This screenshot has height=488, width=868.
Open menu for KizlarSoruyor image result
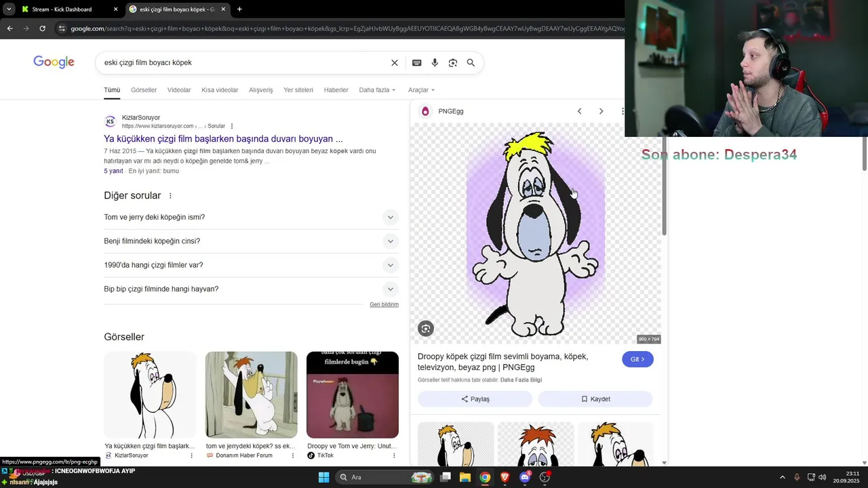[192, 455]
